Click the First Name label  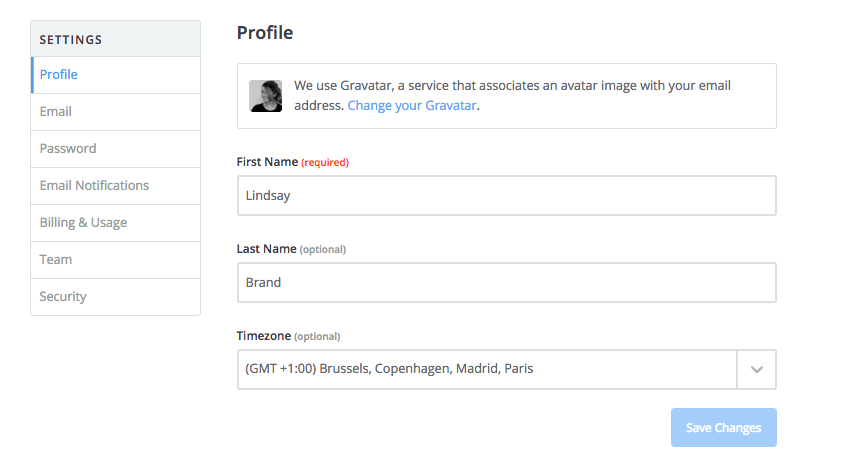267,162
